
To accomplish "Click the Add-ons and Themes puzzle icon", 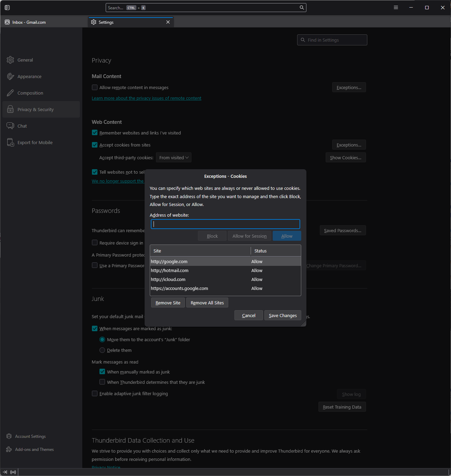I will [9, 450].
